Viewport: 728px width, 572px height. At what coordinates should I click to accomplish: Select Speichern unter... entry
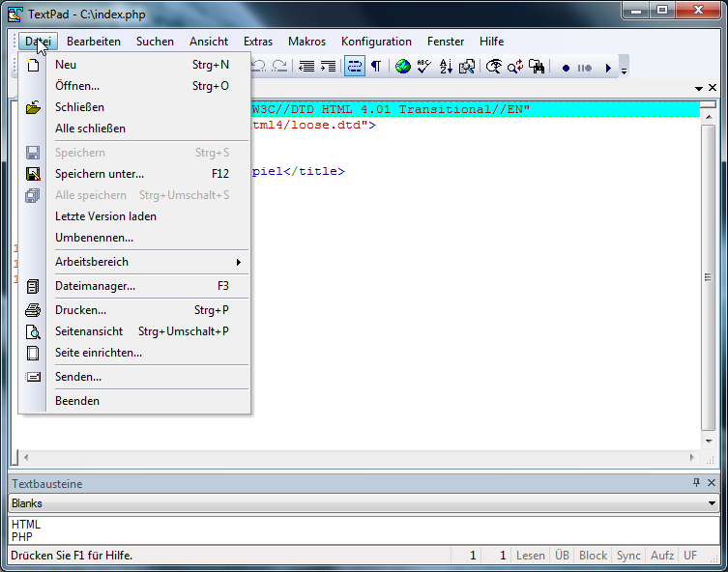[134, 174]
